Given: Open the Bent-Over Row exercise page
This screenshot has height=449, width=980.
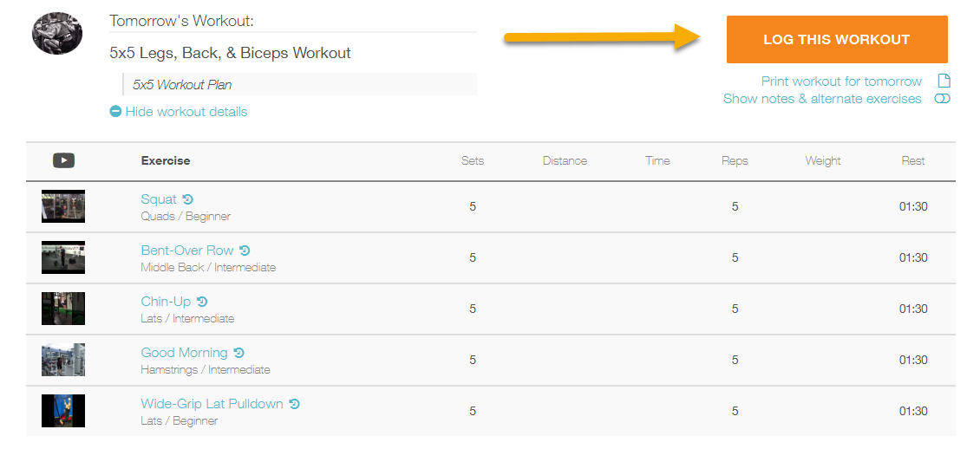Looking at the screenshot, I should (x=187, y=251).
